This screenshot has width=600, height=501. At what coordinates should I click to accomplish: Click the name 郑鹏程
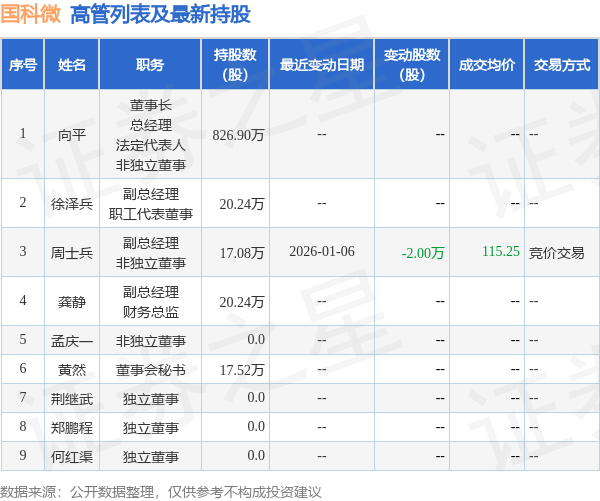(x=72, y=428)
